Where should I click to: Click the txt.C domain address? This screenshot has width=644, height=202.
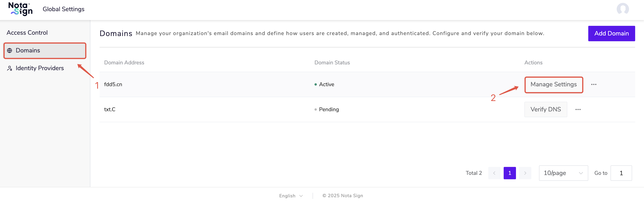(110, 109)
